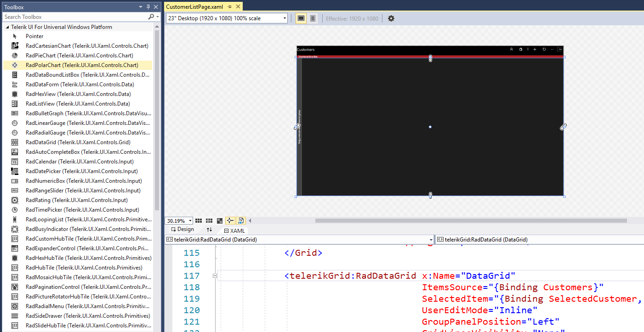Click the search magnifier in the toolbox

[151, 17]
